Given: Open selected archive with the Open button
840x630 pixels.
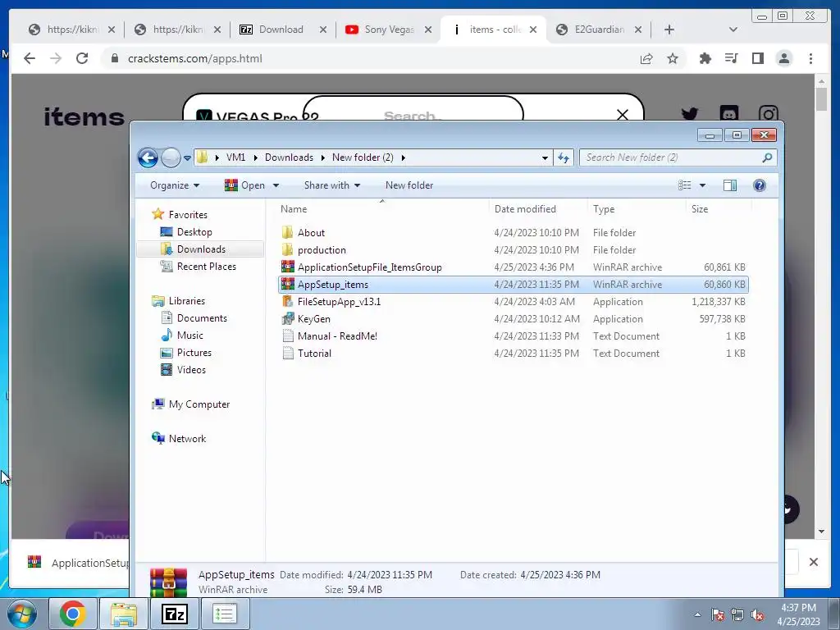Looking at the screenshot, I should (x=245, y=185).
